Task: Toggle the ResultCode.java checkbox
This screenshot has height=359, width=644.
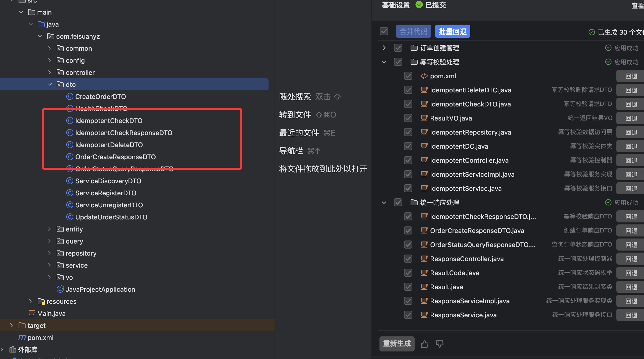Action: (x=408, y=273)
